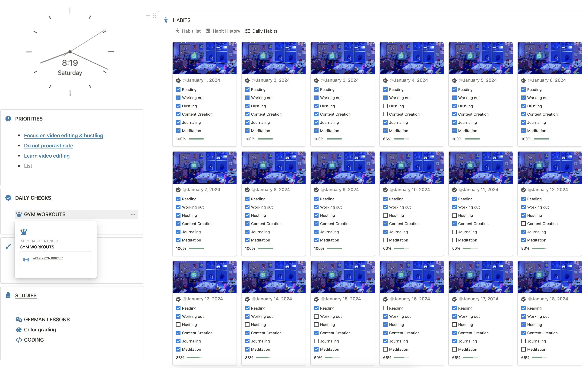This screenshot has width=588, height=368.
Task: Click the PRIORITIES heading
Action: tap(29, 119)
